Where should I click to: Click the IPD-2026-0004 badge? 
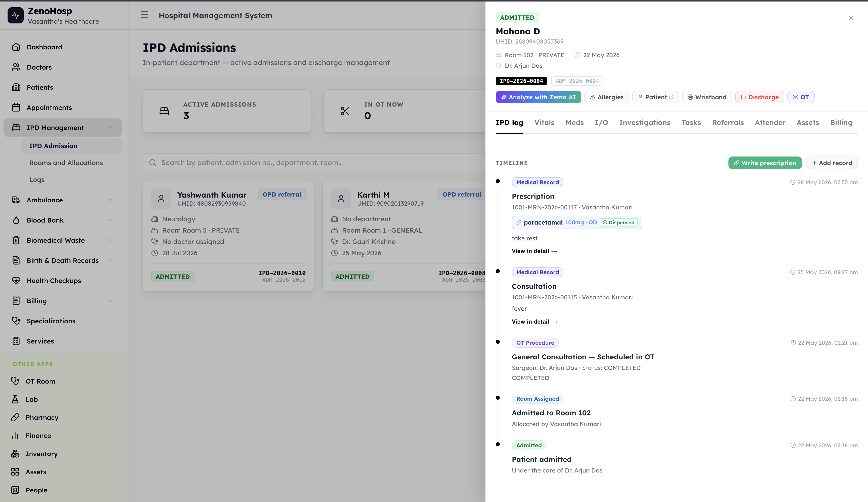pos(521,81)
